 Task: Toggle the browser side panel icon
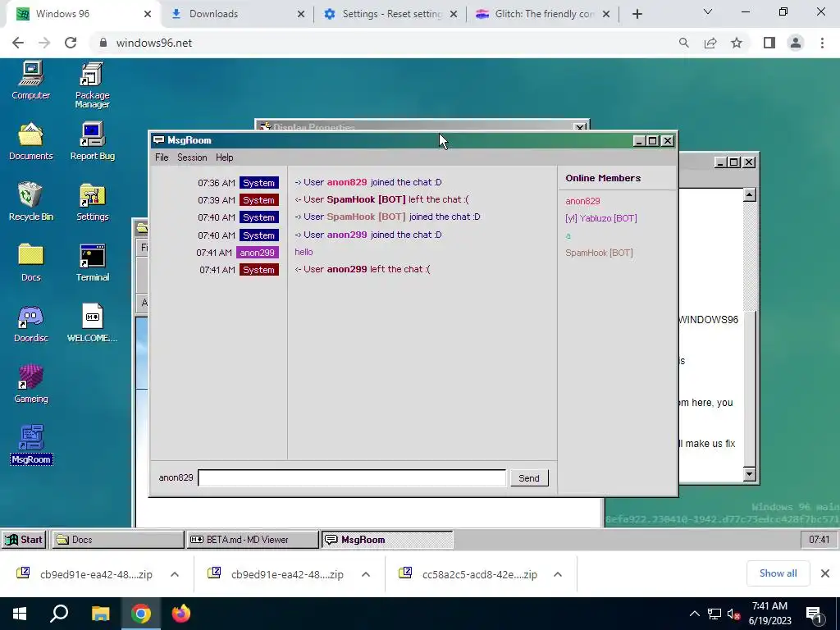pos(769,43)
